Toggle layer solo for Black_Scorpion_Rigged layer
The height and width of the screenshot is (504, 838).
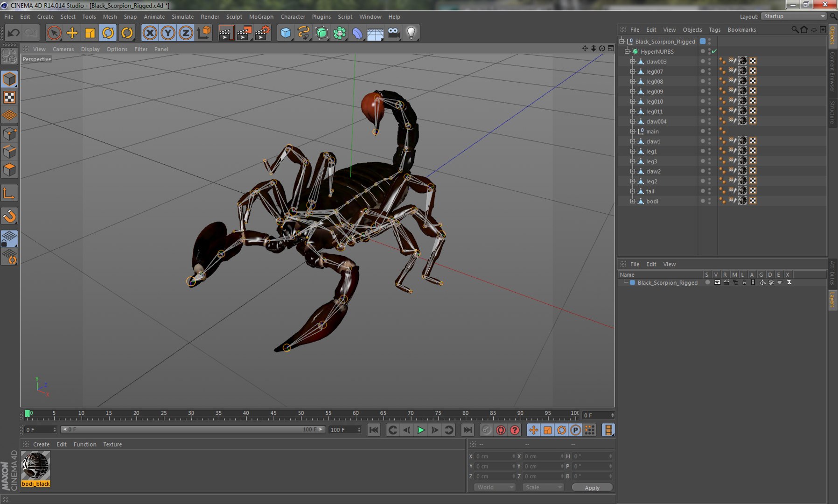(708, 282)
